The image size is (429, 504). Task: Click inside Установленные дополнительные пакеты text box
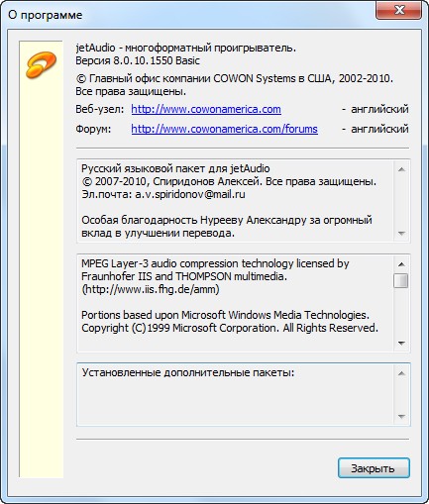pos(235,395)
